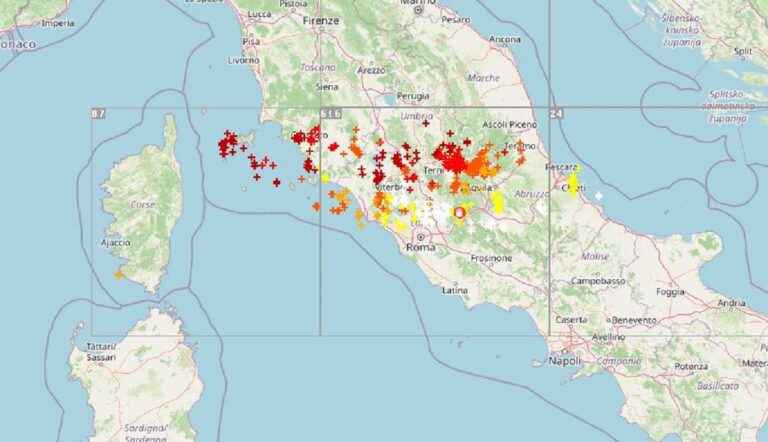
Task: Select the yellow strike cluster west of Abruzzo label
Action: 497,201
